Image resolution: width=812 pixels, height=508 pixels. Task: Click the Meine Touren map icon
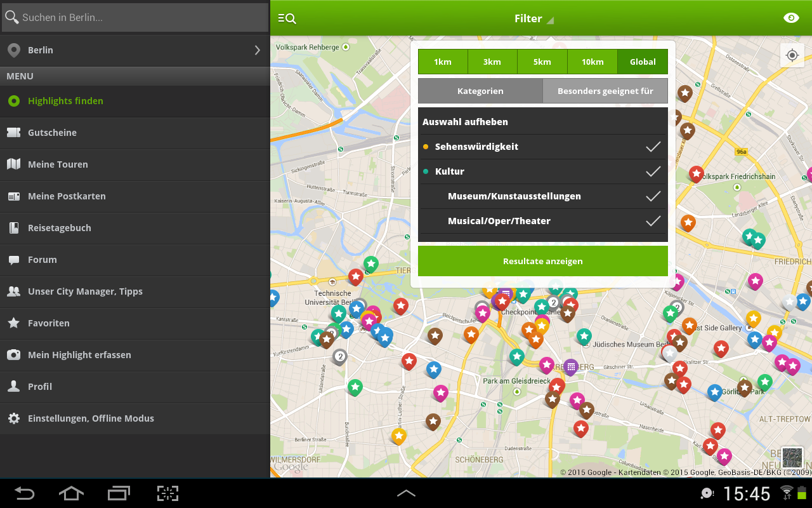pos(13,164)
